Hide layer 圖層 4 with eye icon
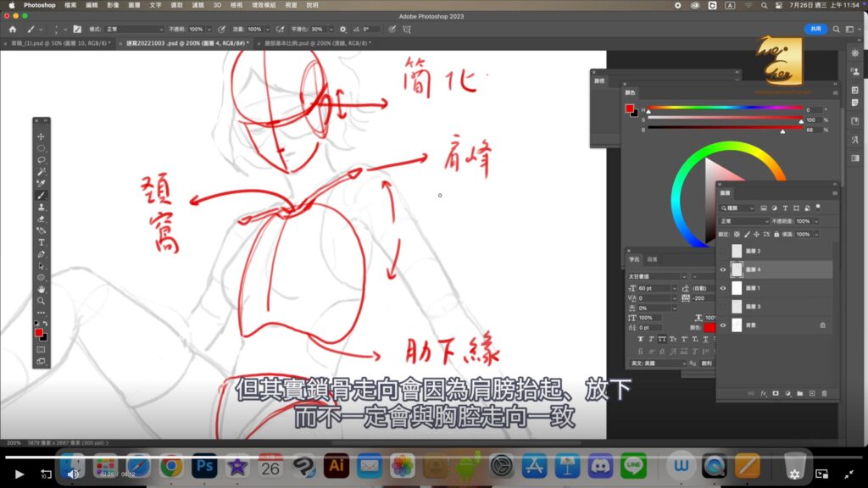 click(723, 269)
